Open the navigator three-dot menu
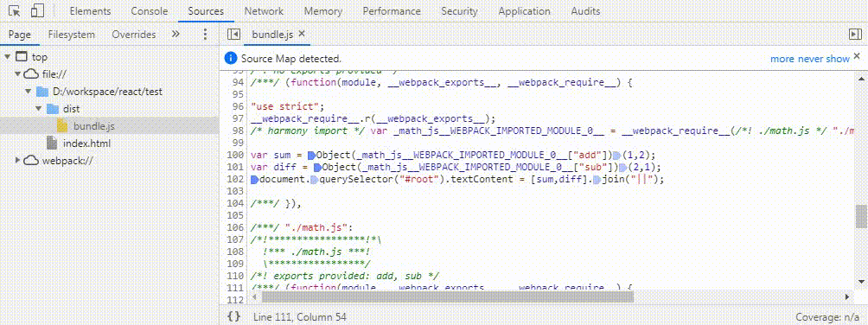Screen dimensions: 868x325 coord(205,35)
